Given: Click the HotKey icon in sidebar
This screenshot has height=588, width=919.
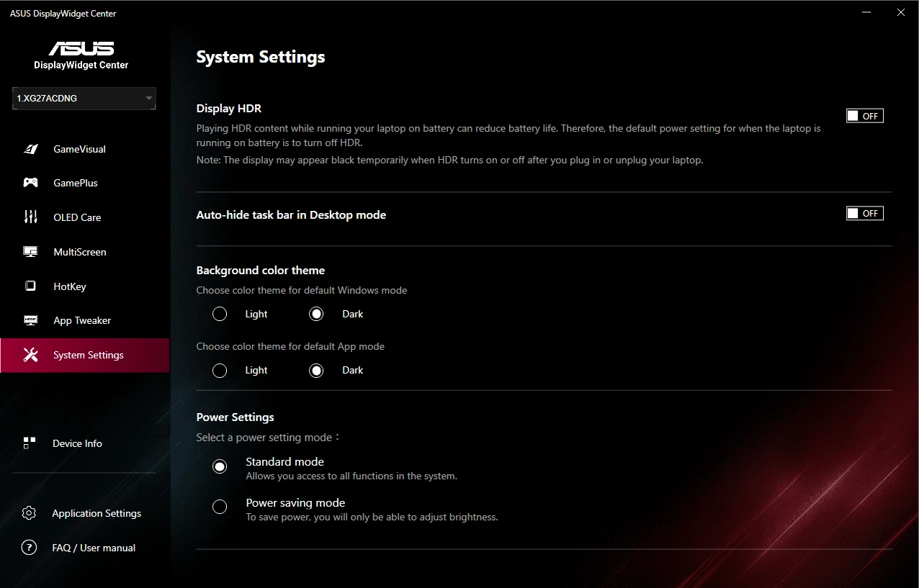Looking at the screenshot, I should 30,286.
